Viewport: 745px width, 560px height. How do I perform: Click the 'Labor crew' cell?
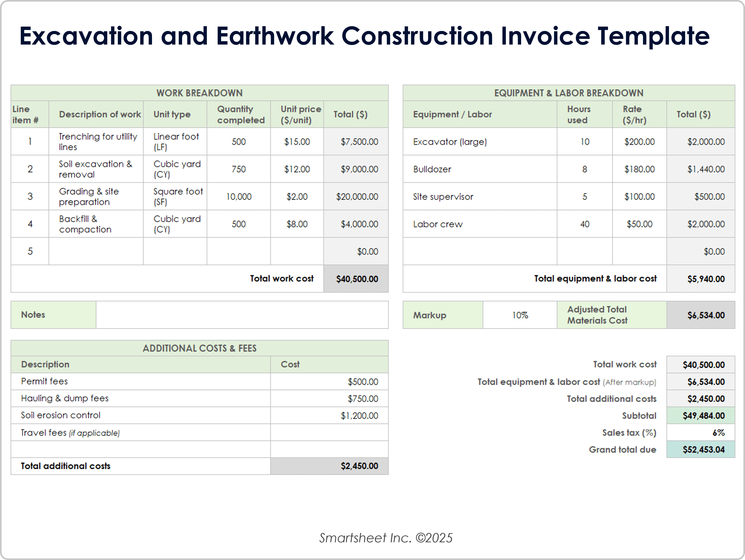480,224
